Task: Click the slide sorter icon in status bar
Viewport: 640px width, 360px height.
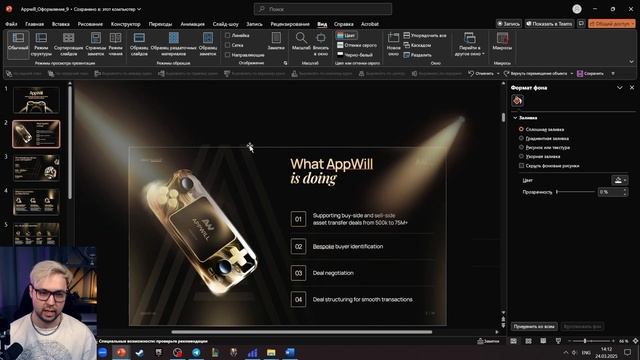Action: (x=529, y=341)
